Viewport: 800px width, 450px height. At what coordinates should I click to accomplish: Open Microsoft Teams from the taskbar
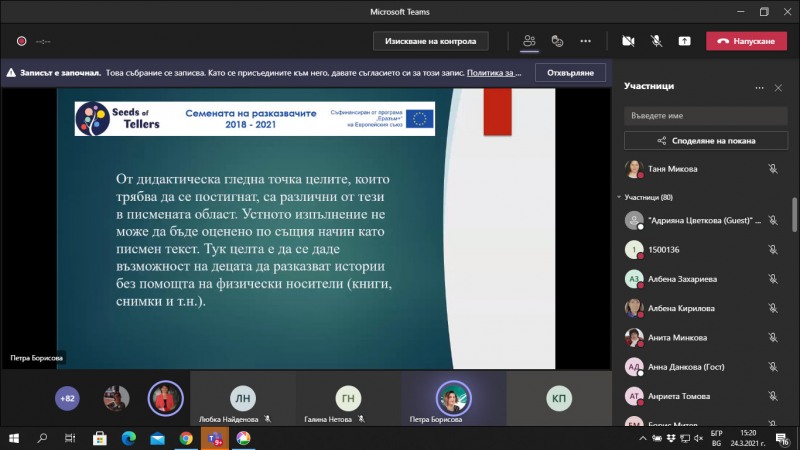click(214, 438)
